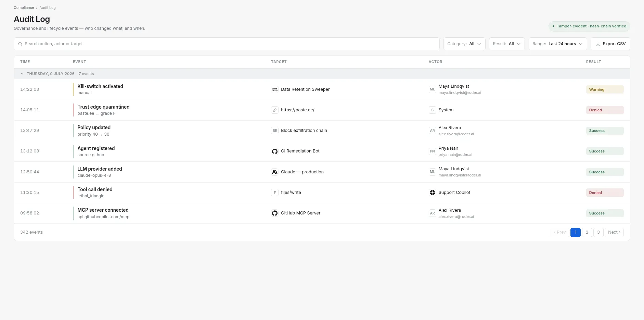Open the Compliance breadcrumb link

click(x=24, y=8)
